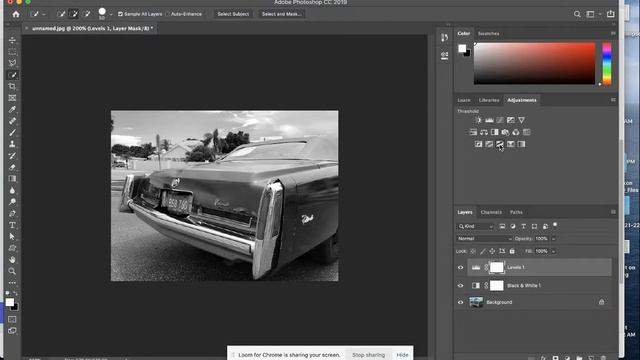Open the tool preset picker arrow
This screenshot has height=360, width=640.
point(44,14)
